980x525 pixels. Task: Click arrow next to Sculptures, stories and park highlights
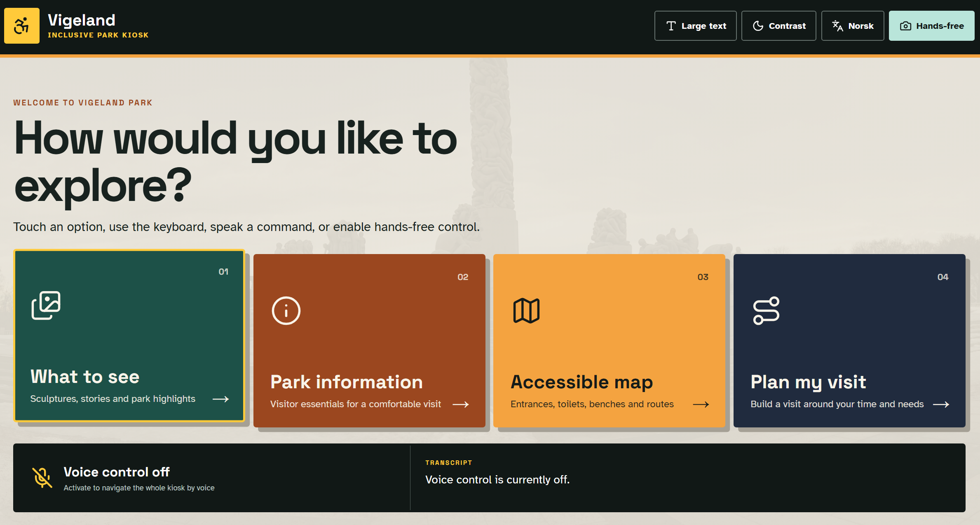coord(220,399)
